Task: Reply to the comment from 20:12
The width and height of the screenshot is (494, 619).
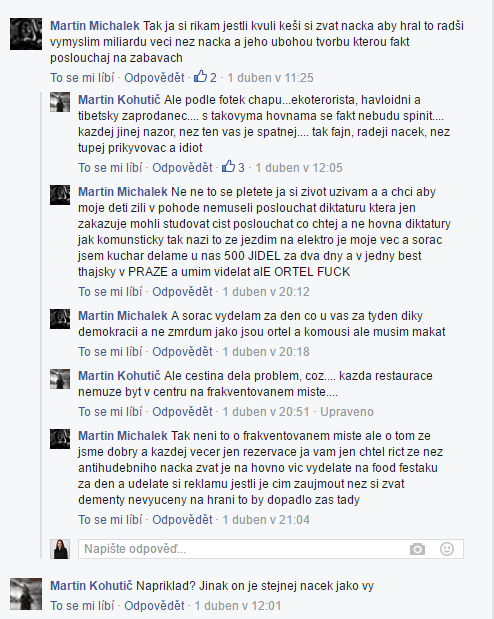Action: pyautogui.click(x=182, y=292)
